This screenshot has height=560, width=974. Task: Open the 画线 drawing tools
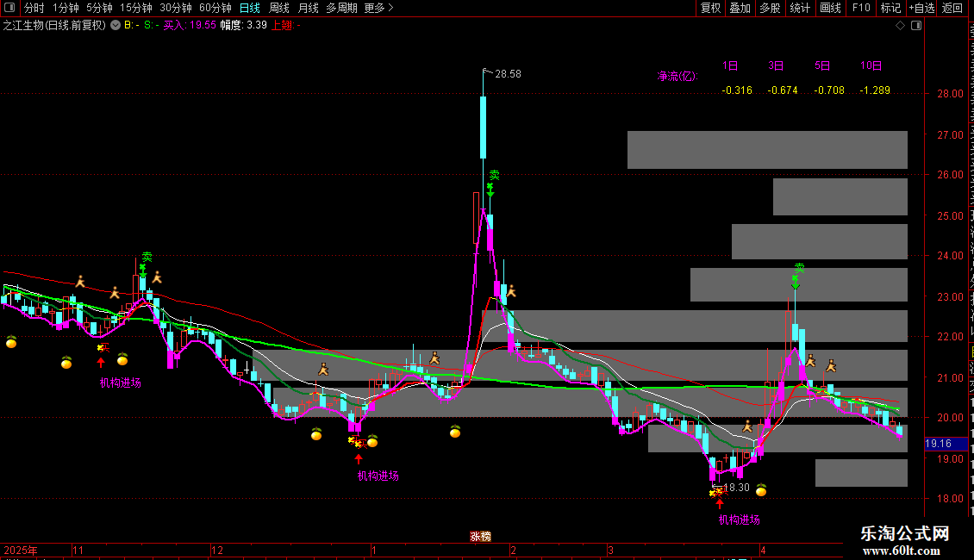coord(831,8)
